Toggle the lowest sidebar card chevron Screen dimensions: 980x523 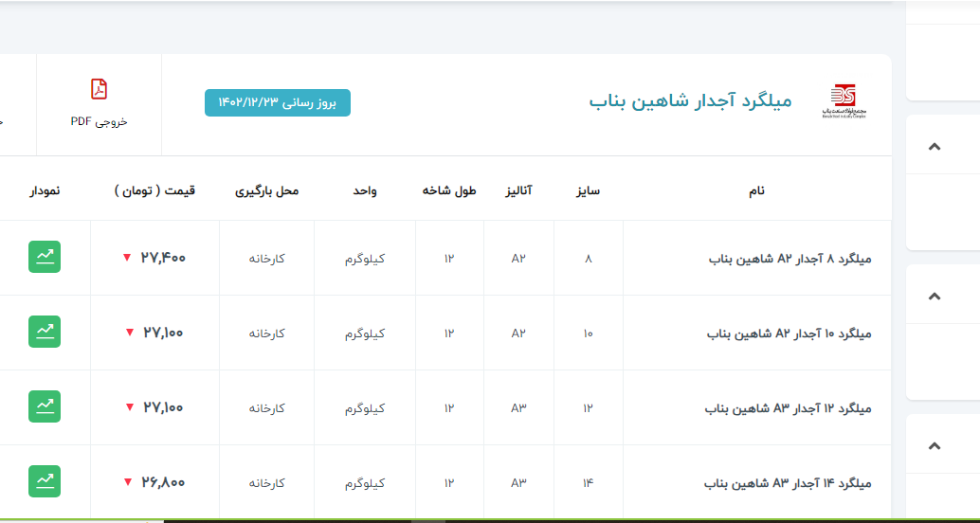point(935,445)
